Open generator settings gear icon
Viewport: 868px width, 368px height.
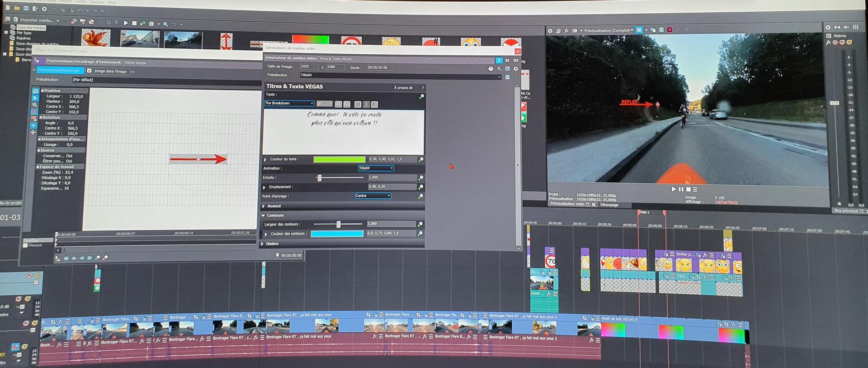(x=515, y=69)
